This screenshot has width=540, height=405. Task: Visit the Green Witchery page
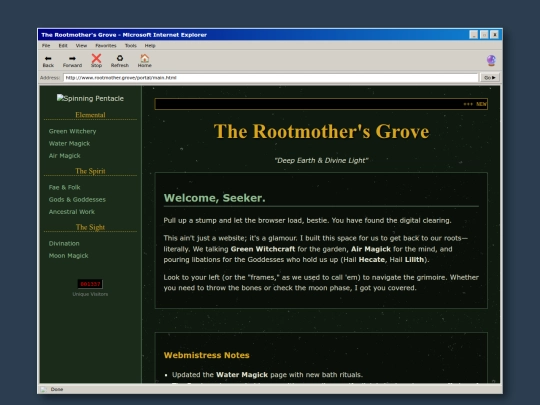coord(72,131)
